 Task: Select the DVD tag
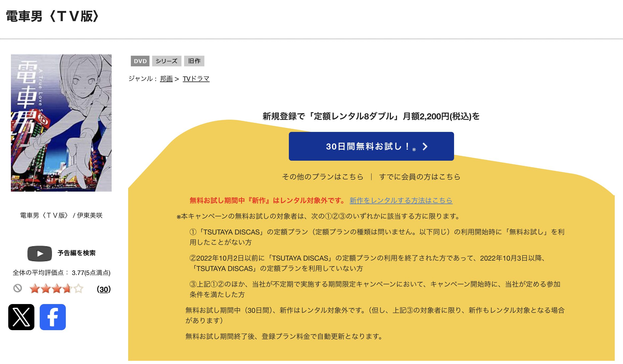coord(140,61)
